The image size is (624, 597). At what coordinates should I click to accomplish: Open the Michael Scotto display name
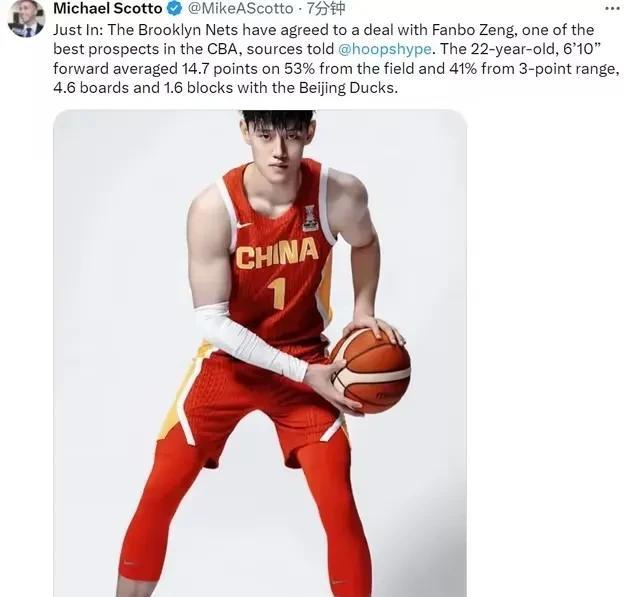(x=108, y=9)
